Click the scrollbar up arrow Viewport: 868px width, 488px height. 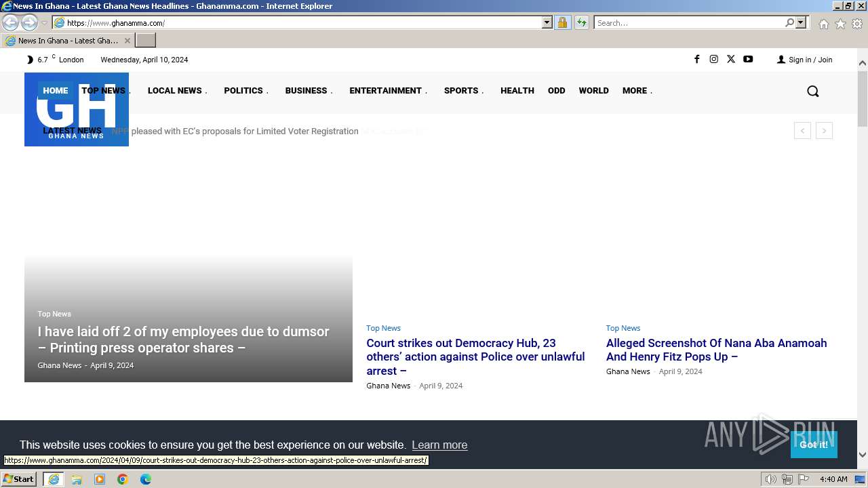click(863, 63)
